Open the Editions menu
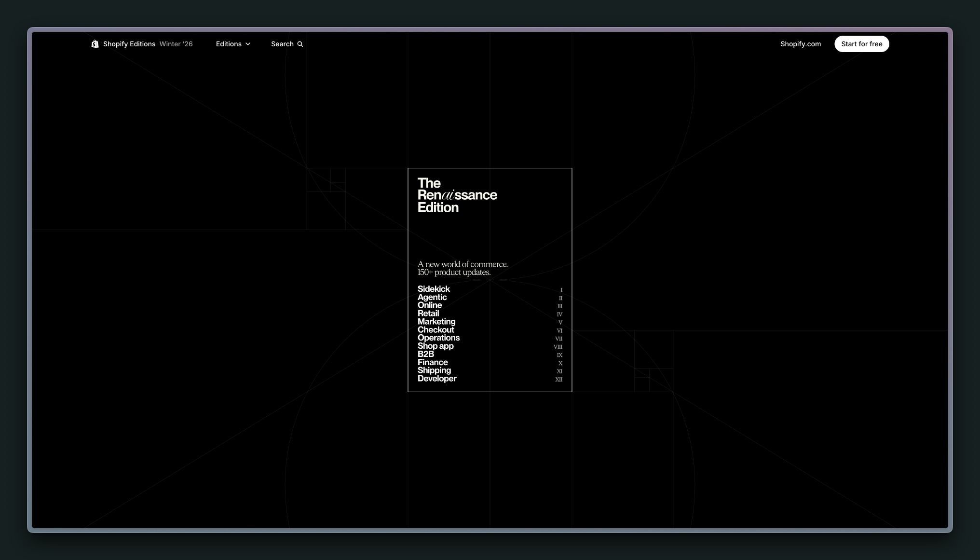This screenshot has height=560, width=980. coord(229,44)
